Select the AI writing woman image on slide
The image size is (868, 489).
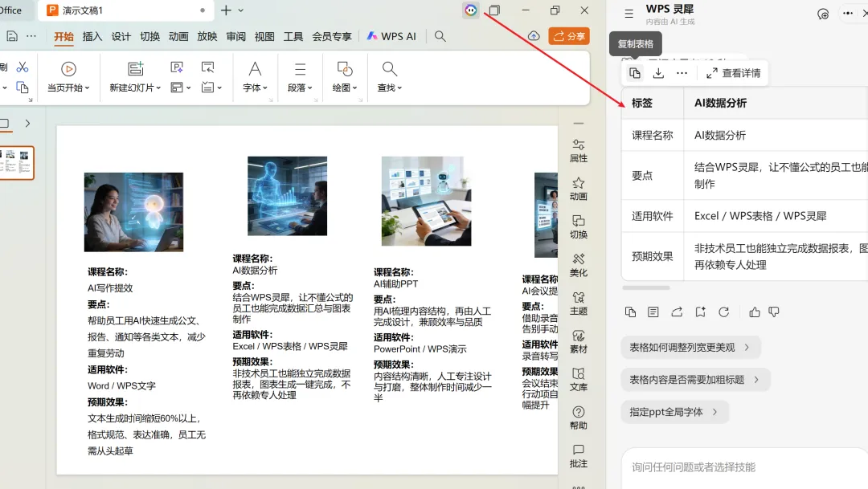[133, 212]
